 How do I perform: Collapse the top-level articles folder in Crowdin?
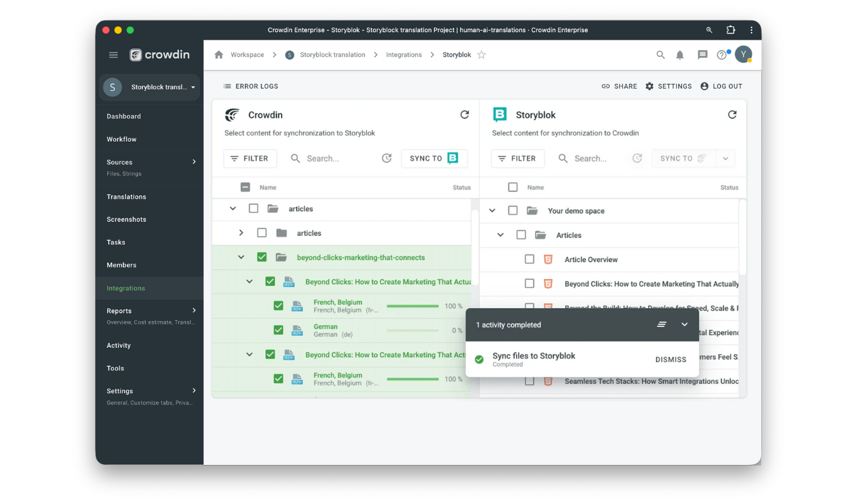(233, 209)
